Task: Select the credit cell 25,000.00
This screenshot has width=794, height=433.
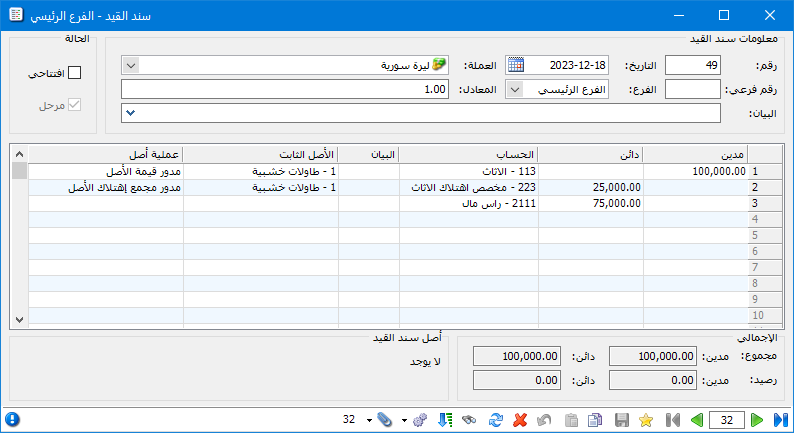Action: (590, 187)
